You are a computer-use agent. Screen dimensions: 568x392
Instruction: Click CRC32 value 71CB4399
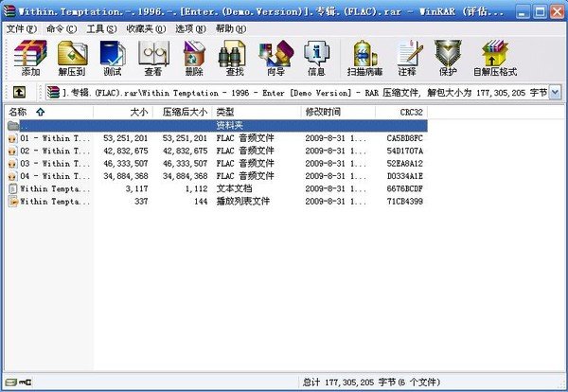click(404, 202)
